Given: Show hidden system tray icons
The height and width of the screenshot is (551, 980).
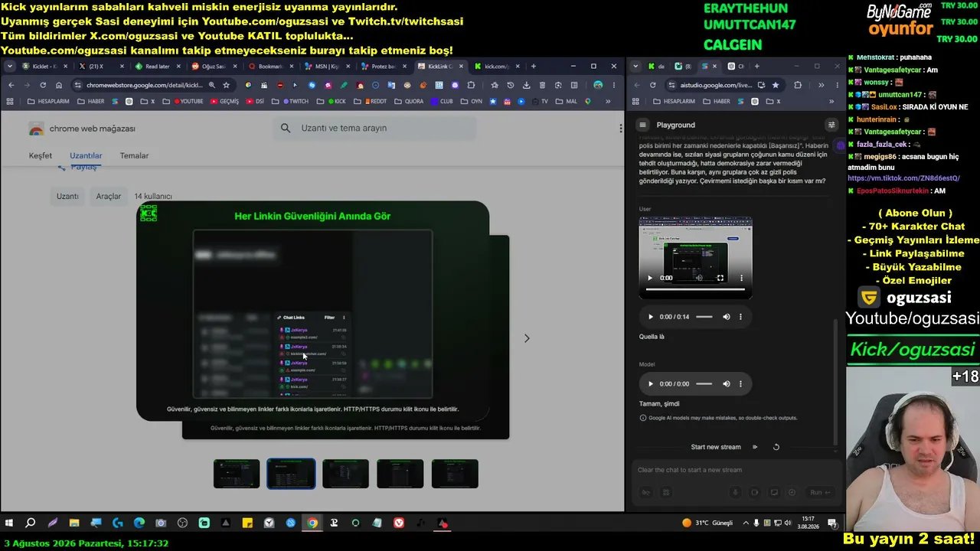Looking at the screenshot, I should click(x=746, y=523).
